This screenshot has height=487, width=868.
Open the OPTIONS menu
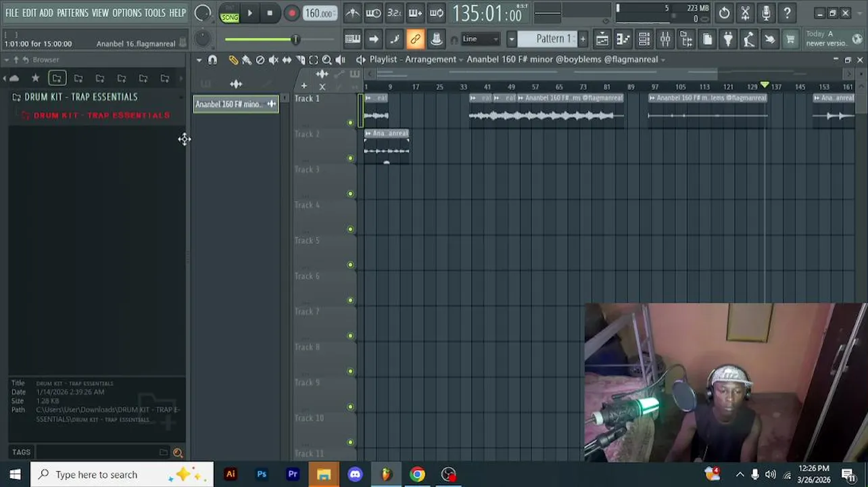click(x=127, y=13)
